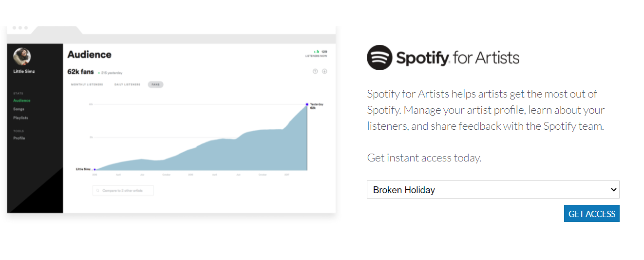
Task: Select the Daily Listeners tab
Action: (x=127, y=84)
